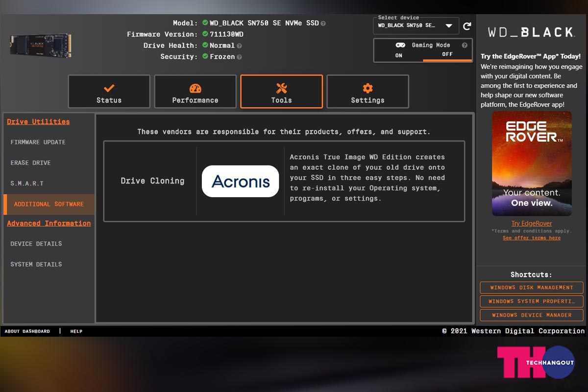Open the Select device dropdown
588x392 pixels.
[x=416, y=25]
